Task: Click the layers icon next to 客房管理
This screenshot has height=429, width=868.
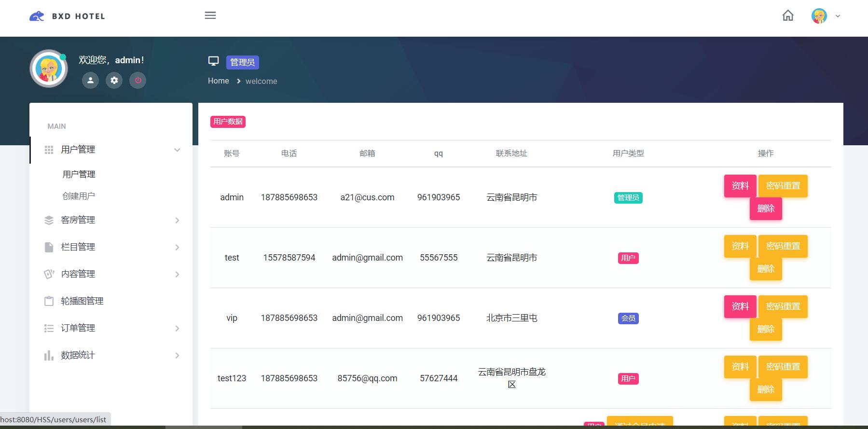Action: (x=49, y=220)
